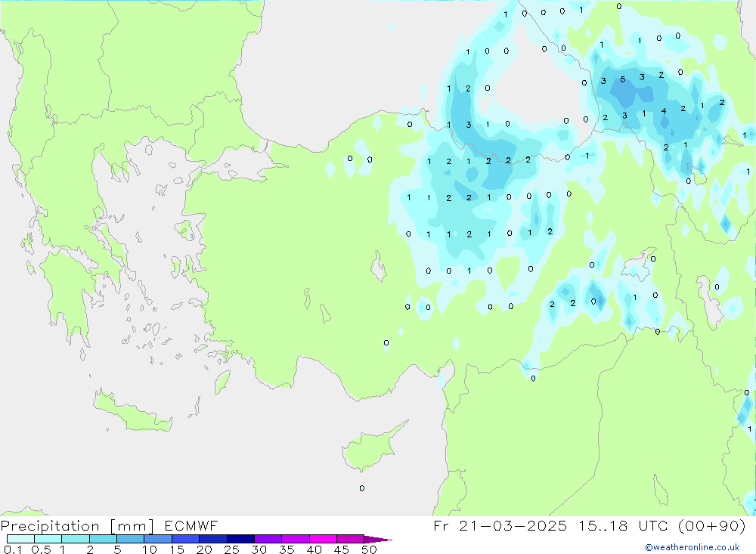Click the '35' legend scale label
Viewport: 756px width, 554px height.
(x=287, y=549)
